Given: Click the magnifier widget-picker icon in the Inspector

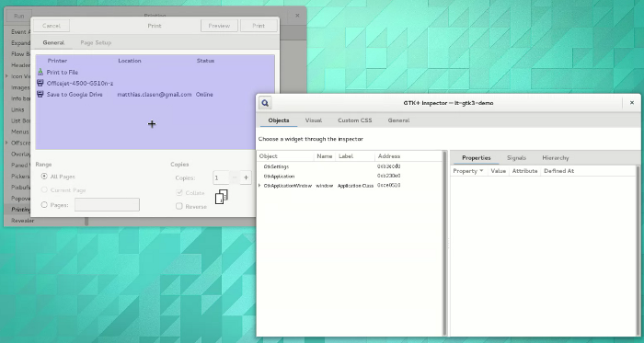Looking at the screenshot, I should [x=265, y=103].
